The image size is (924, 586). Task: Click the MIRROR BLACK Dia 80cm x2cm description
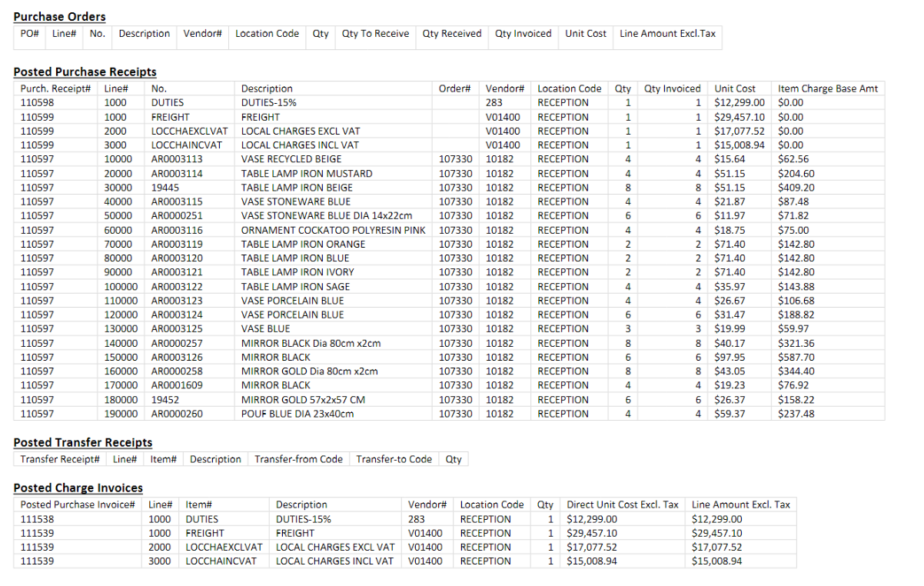tap(311, 343)
